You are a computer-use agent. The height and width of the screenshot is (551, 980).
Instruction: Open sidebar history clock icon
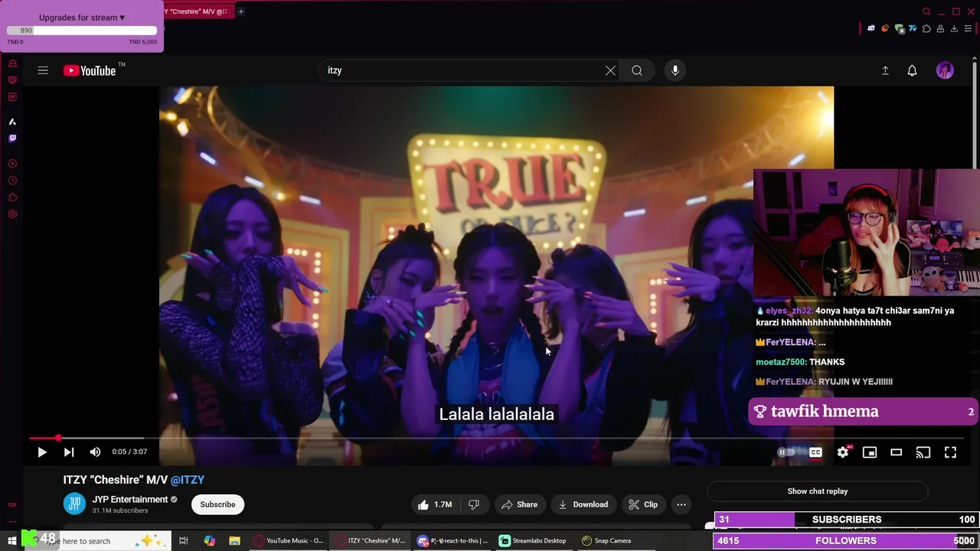(12, 181)
